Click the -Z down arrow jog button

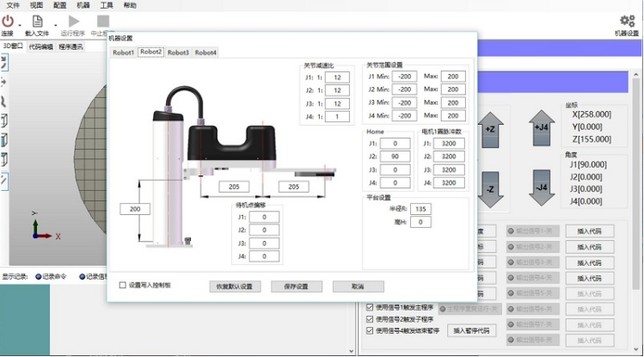coord(490,189)
